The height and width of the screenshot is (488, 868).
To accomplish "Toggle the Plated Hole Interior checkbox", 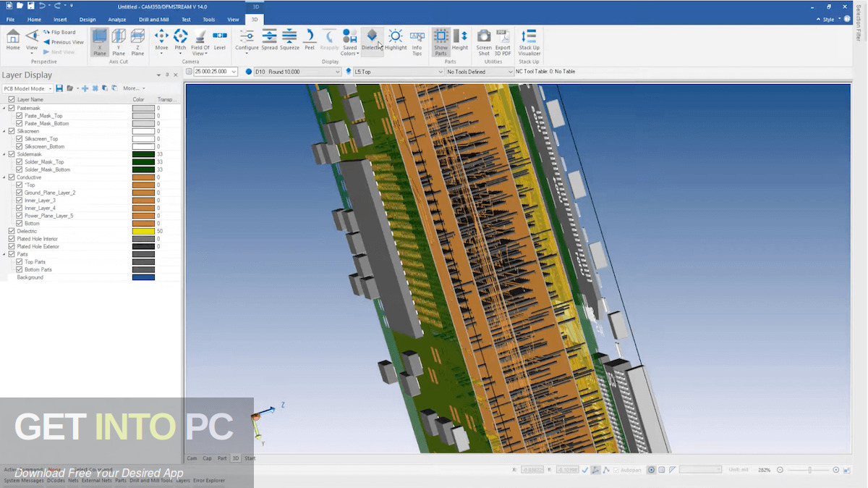I will click(x=12, y=239).
